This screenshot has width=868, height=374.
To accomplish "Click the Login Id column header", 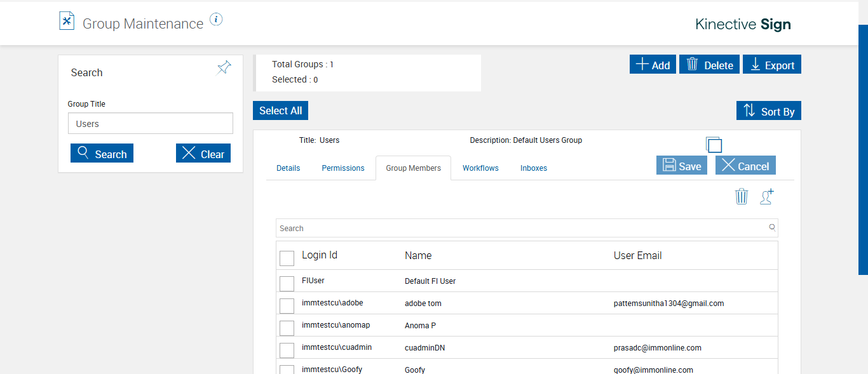I will pyautogui.click(x=320, y=255).
